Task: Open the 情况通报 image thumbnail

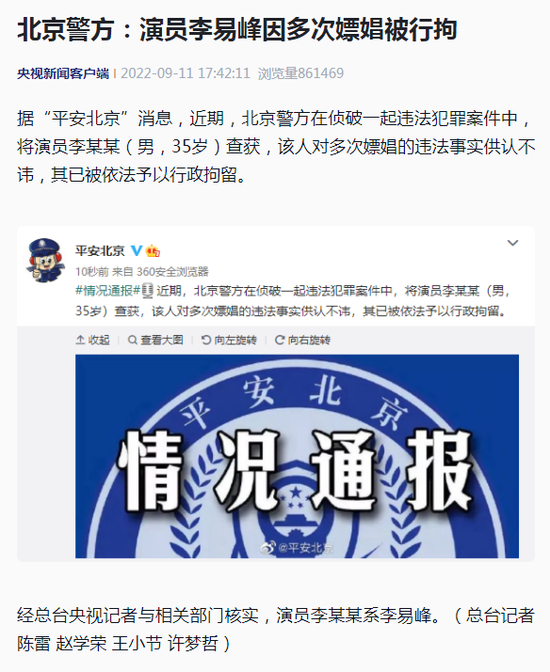Action: (297, 456)
